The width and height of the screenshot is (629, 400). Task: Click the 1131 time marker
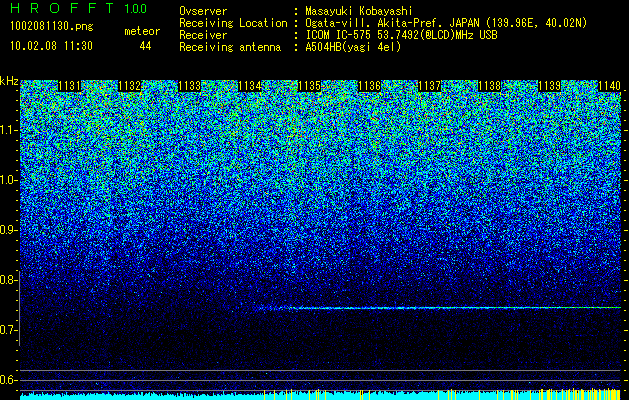pyautogui.click(x=69, y=86)
